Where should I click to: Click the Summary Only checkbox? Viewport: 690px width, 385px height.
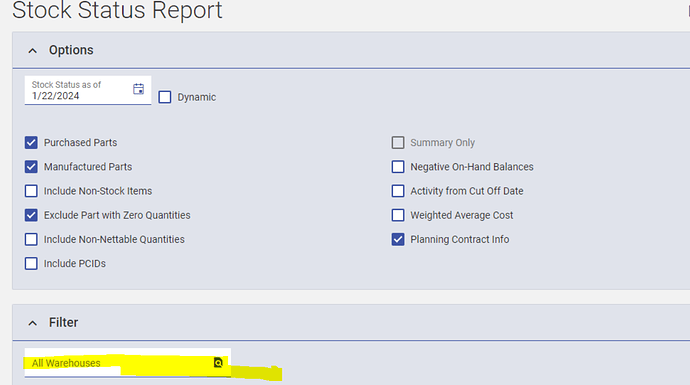[398, 143]
